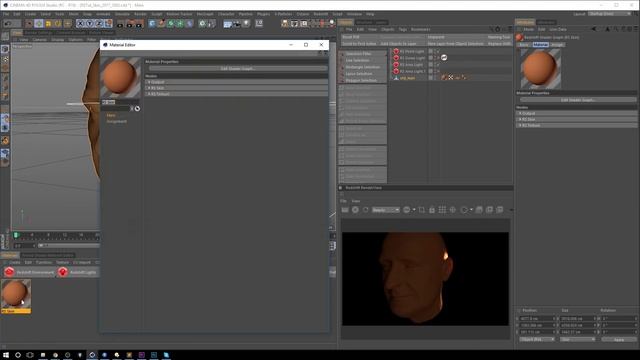Screen dimensions: 640x360
Task: Expand the Output node in Material Editor
Action: [x=237, y=82]
